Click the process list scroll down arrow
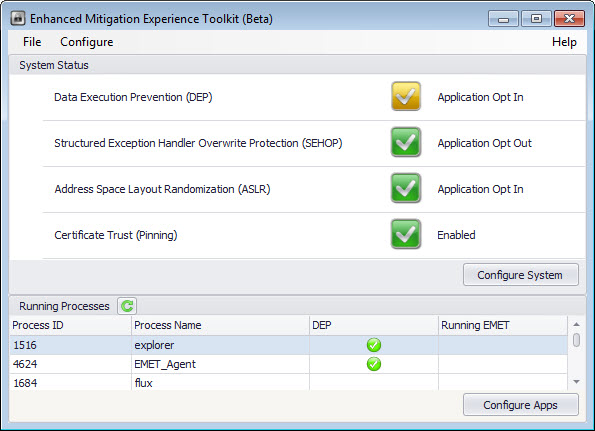The image size is (595, 431). pyautogui.click(x=576, y=382)
